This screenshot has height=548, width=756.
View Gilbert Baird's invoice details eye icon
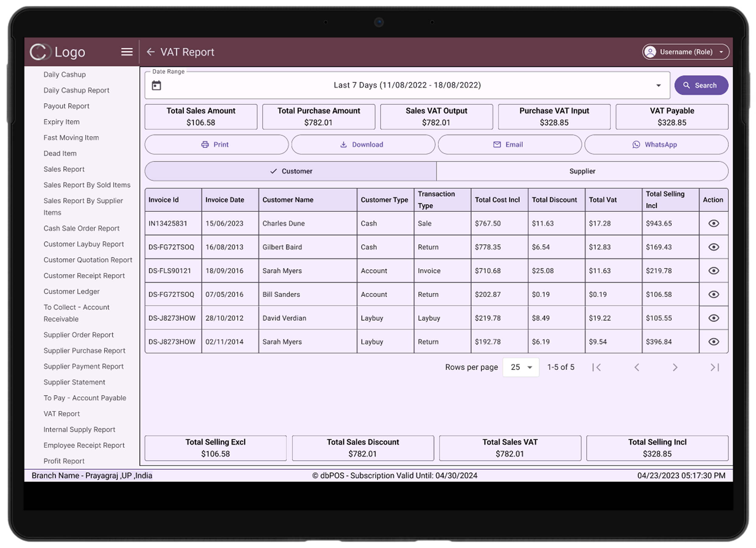tap(713, 247)
